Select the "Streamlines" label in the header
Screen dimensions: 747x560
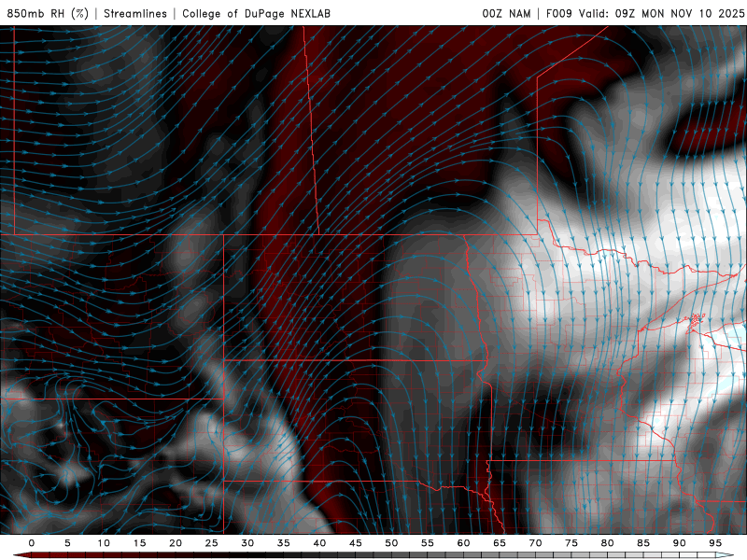click(135, 13)
